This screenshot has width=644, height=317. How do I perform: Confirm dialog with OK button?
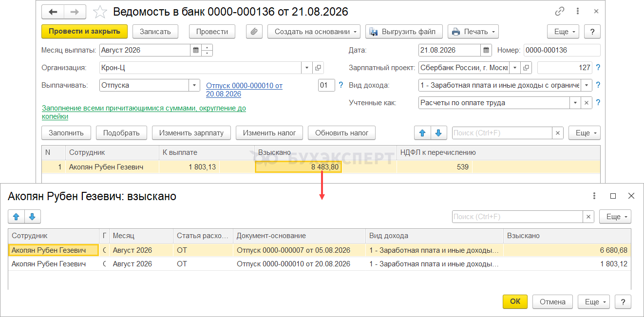(515, 302)
